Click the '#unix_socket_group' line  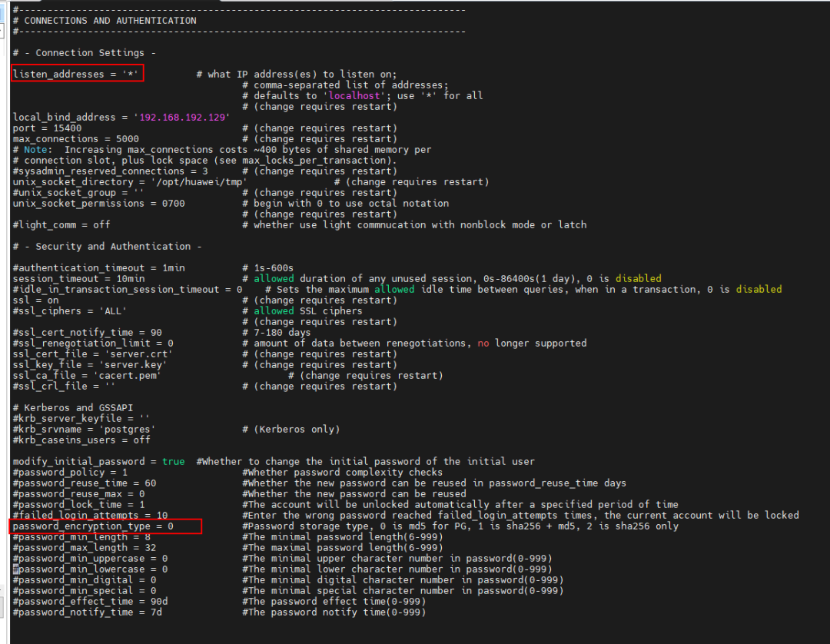(x=78, y=193)
